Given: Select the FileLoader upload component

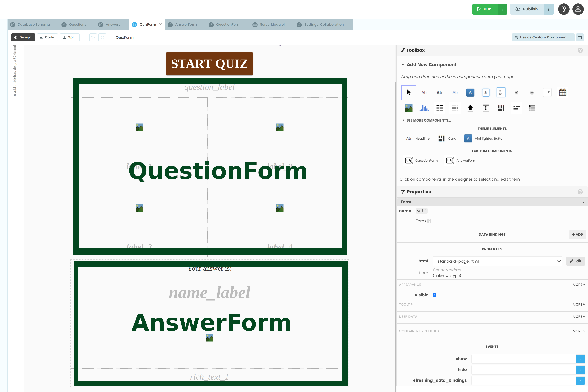Looking at the screenshot, I should pos(470,108).
